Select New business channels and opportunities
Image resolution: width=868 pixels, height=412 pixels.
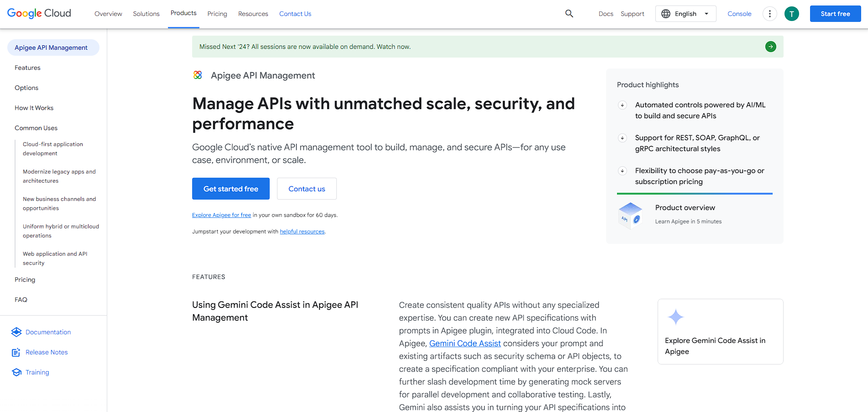click(x=59, y=204)
